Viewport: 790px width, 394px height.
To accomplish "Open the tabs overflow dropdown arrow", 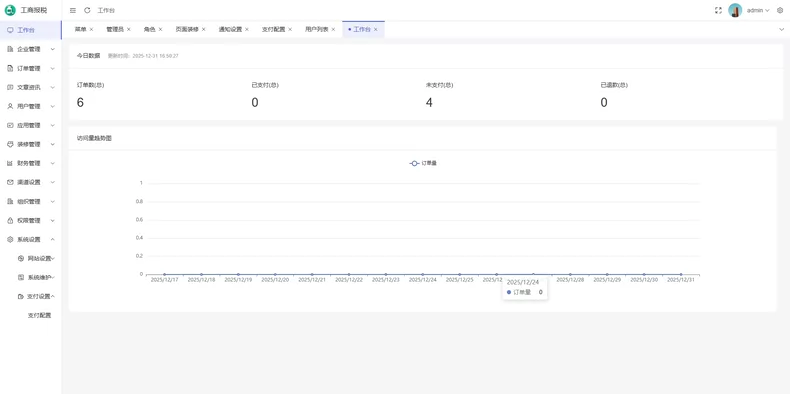I will coord(781,29).
